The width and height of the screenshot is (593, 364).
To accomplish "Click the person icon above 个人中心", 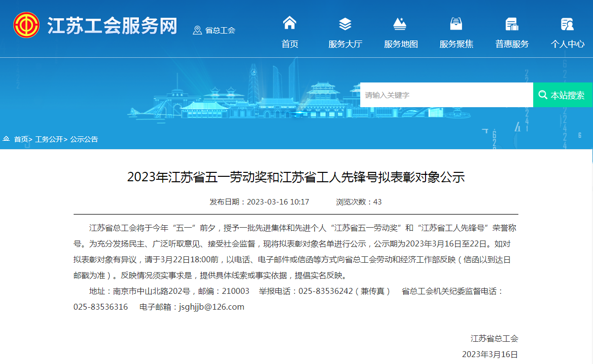I will tap(567, 23).
